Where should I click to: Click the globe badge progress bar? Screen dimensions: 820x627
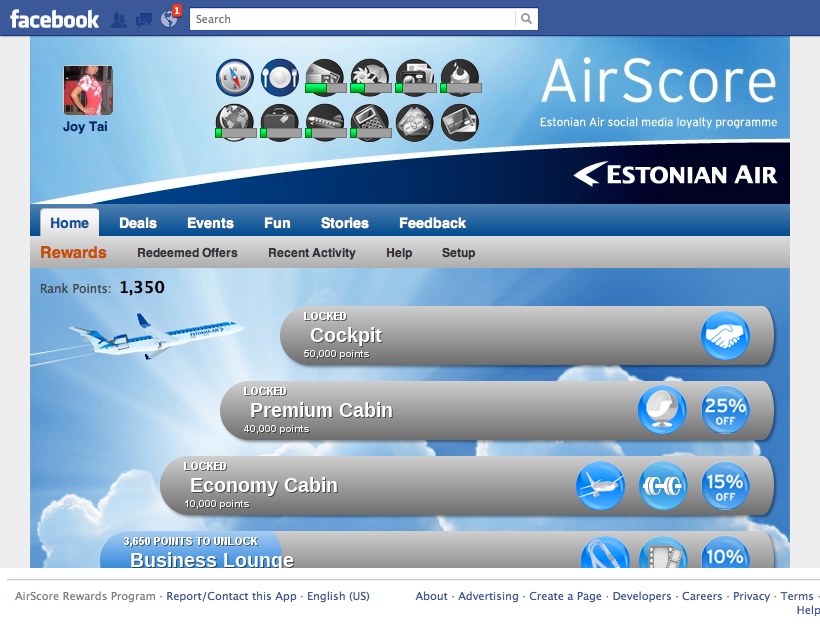235,133
